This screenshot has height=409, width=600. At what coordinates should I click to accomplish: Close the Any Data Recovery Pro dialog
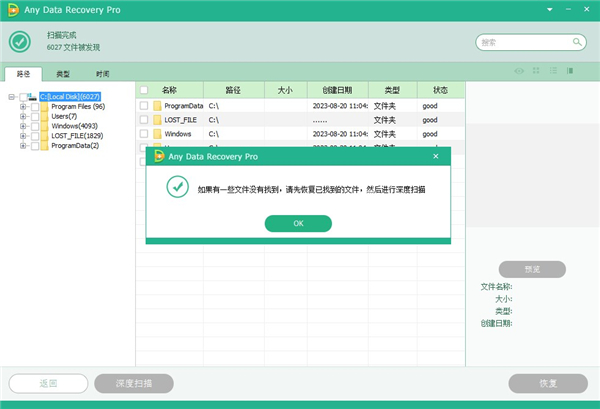point(435,156)
